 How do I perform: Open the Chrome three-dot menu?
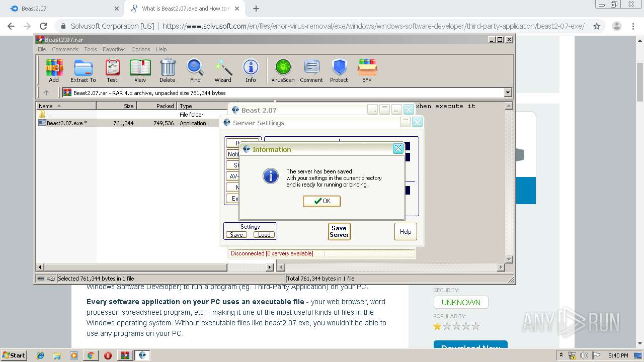(x=633, y=26)
